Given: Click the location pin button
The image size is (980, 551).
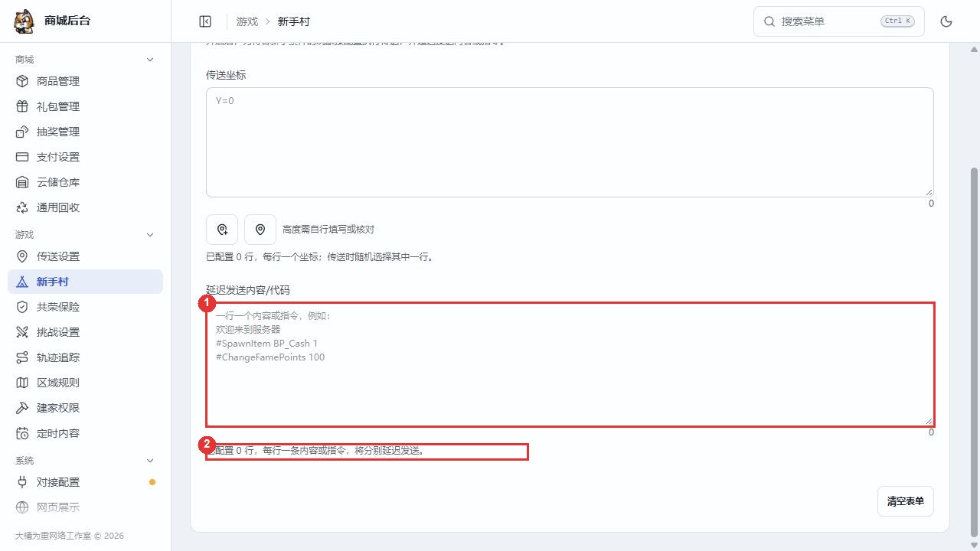Looking at the screenshot, I should coord(260,230).
